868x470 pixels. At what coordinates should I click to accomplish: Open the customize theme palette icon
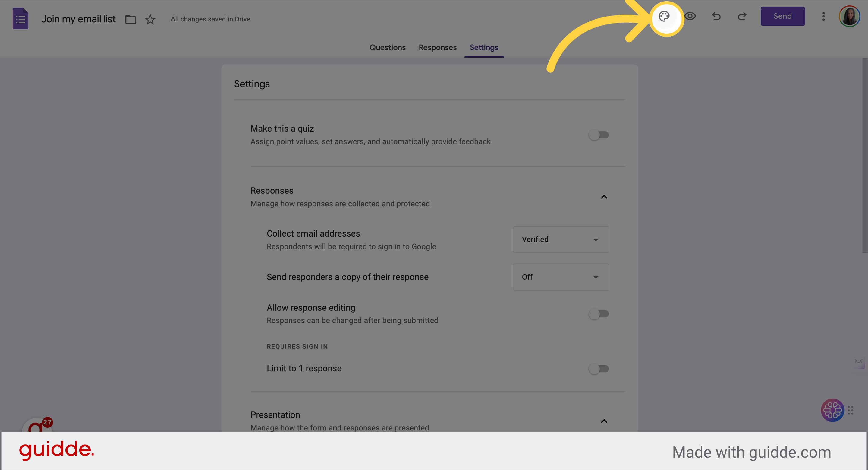point(664,16)
